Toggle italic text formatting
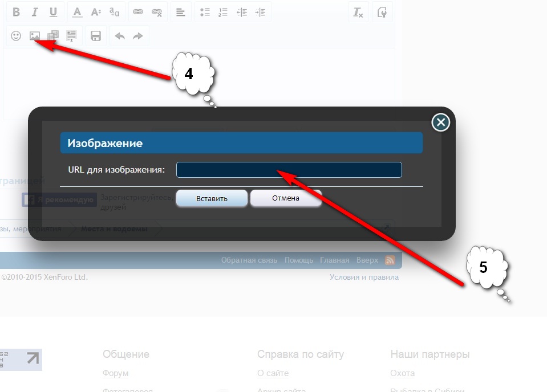Screen dimensions: 547x392 [35, 12]
